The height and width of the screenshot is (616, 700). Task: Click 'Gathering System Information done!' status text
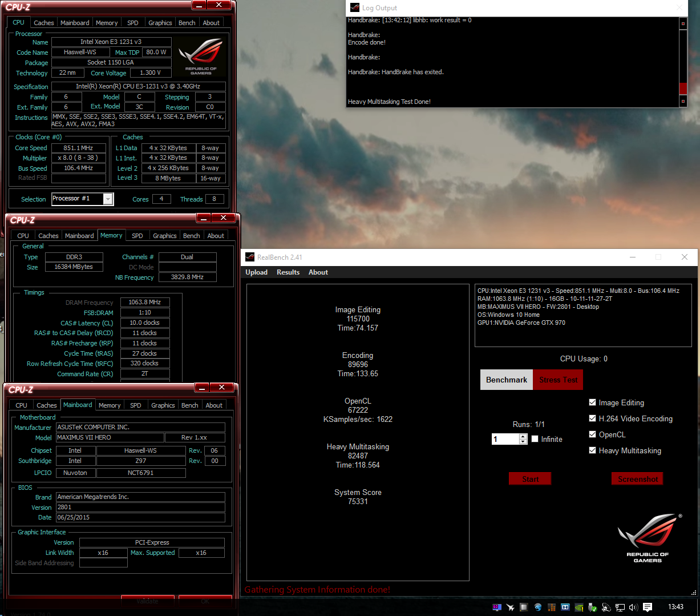click(x=318, y=590)
